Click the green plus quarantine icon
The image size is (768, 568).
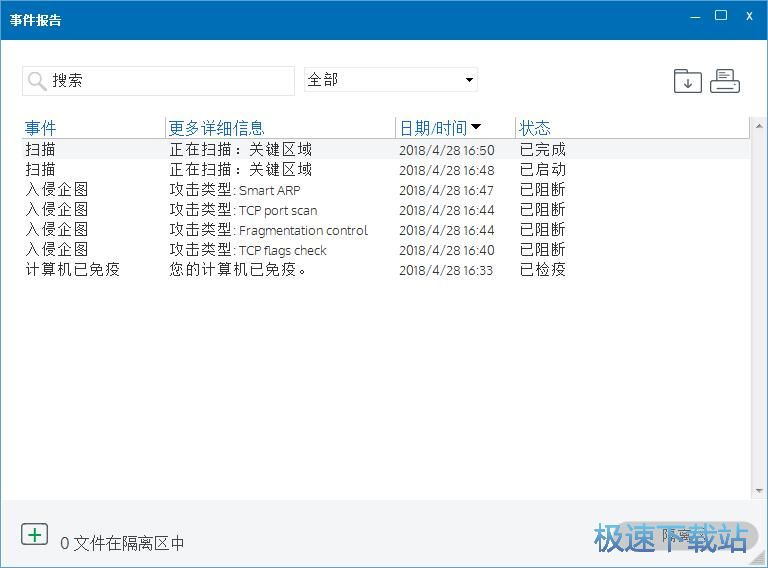(35, 535)
